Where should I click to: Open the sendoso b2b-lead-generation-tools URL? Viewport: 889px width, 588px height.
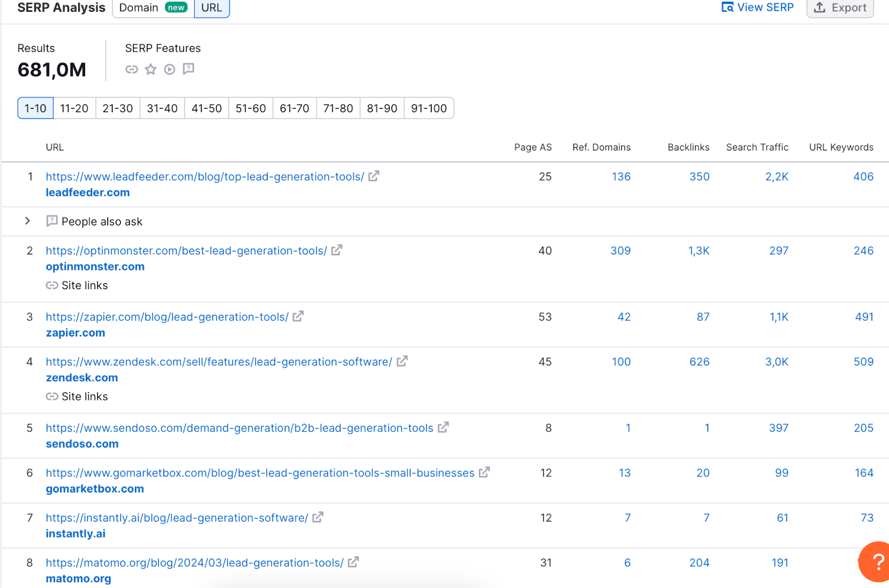coord(239,428)
